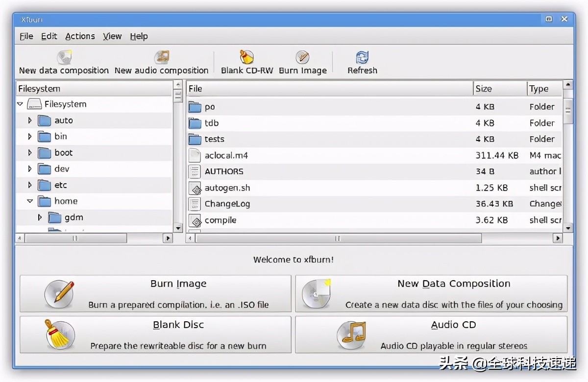This screenshot has width=588, height=382.
Task: Click the file list horizontal scrollbar thumb
Action: pyautogui.click(x=338, y=238)
